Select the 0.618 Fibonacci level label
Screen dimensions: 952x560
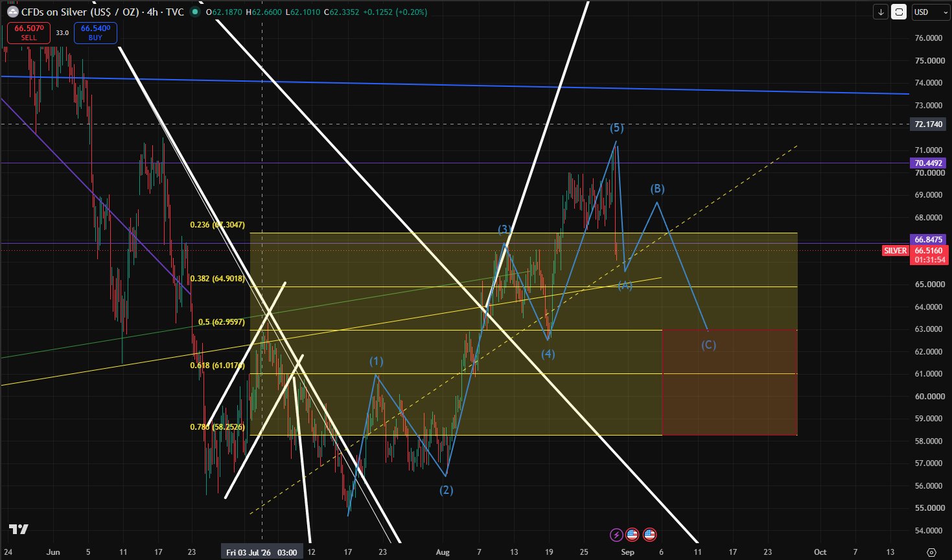pos(217,366)
